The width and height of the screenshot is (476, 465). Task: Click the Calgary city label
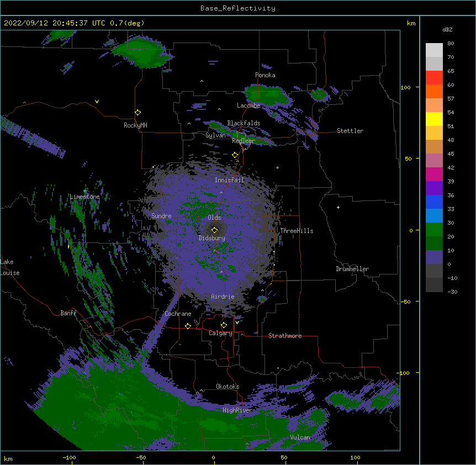point(220,333)
